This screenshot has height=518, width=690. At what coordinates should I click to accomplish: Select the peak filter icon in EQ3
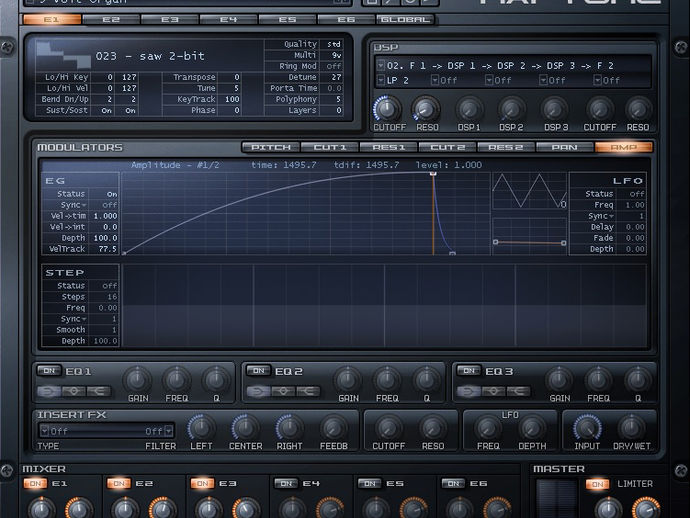(x=493, y=391)
